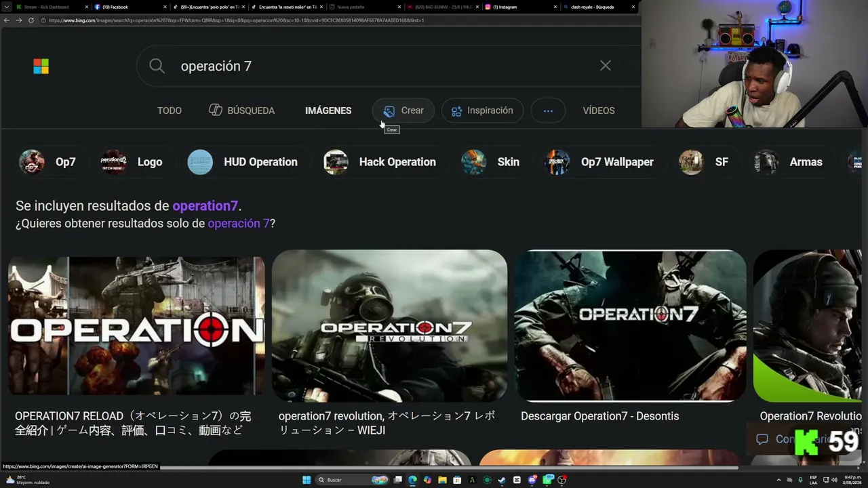
Task: Click the 'operation7 revolution' WIEJI caption
Action: (387, 423)
